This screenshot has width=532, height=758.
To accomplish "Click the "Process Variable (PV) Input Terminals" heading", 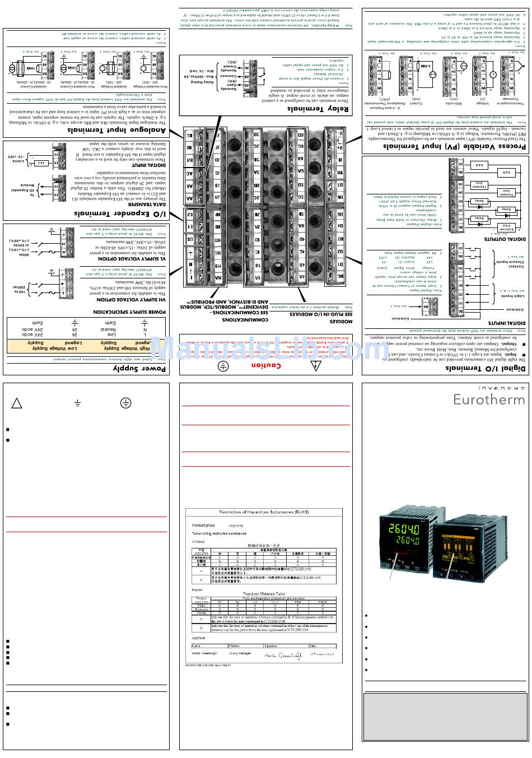I will pyautogui.click(x=455, y=146).
